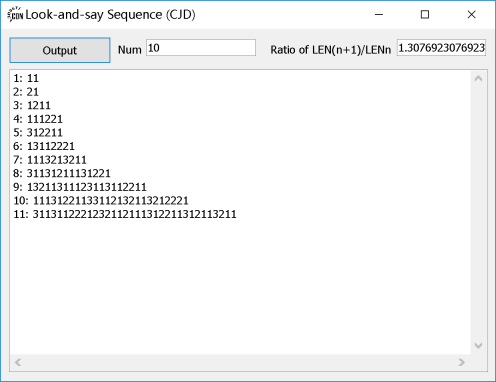
Task: Focus the Num input field
Action: point(201,48)
